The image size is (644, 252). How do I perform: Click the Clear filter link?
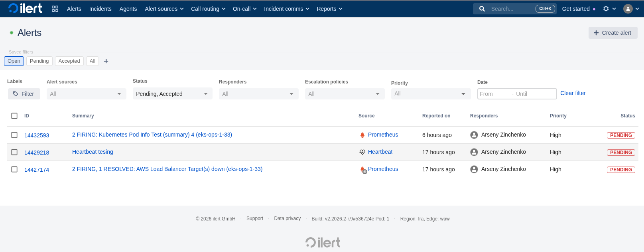pos(573,93)
